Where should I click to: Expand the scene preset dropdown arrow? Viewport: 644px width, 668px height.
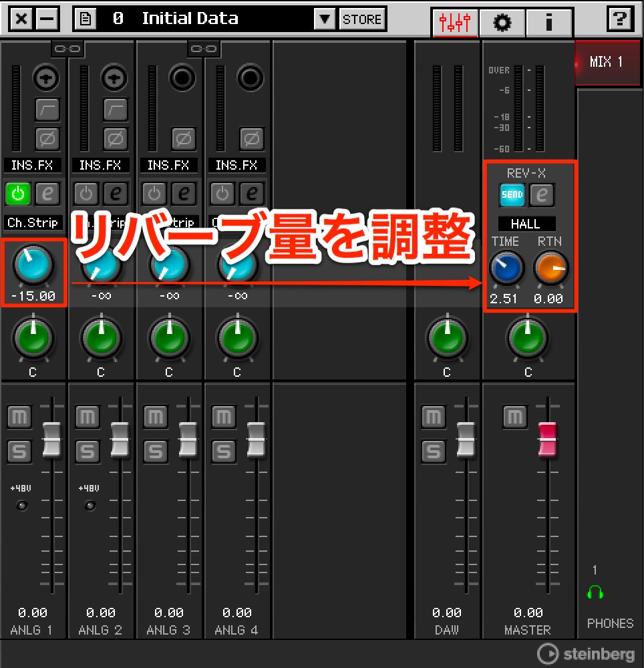325,19
